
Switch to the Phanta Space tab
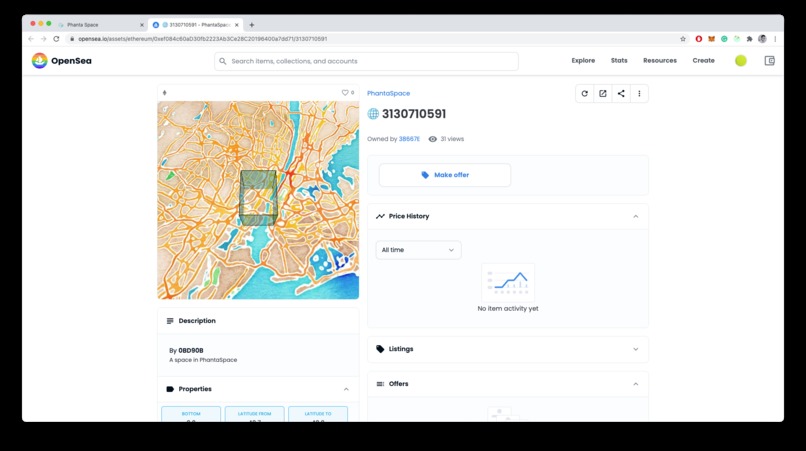tap(100, 25)
